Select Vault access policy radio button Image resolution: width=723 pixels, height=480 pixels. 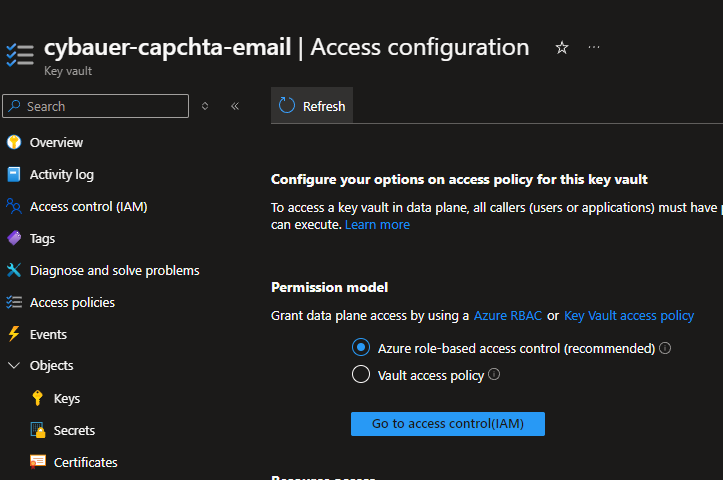[361, 374]
